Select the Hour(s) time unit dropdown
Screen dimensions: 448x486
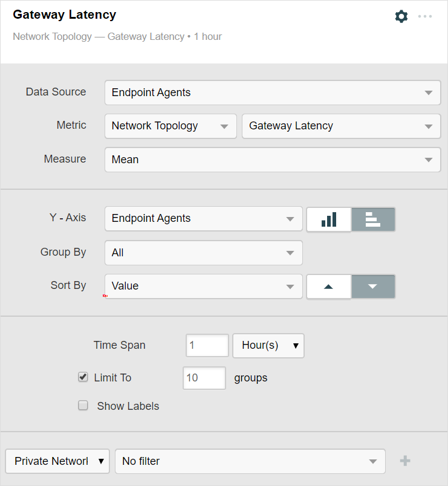pos(268,346)
